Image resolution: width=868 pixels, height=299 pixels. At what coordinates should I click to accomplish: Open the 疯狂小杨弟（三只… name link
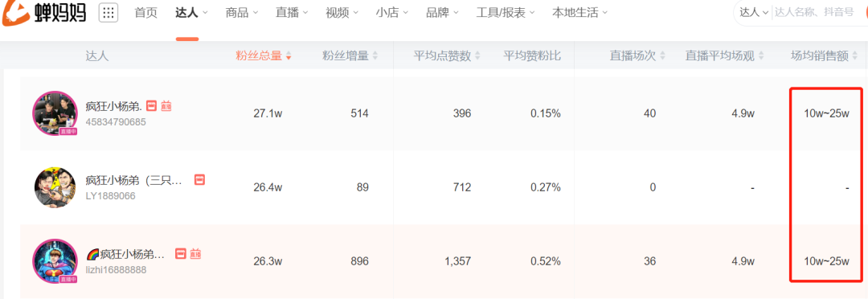tap(134, 180)
